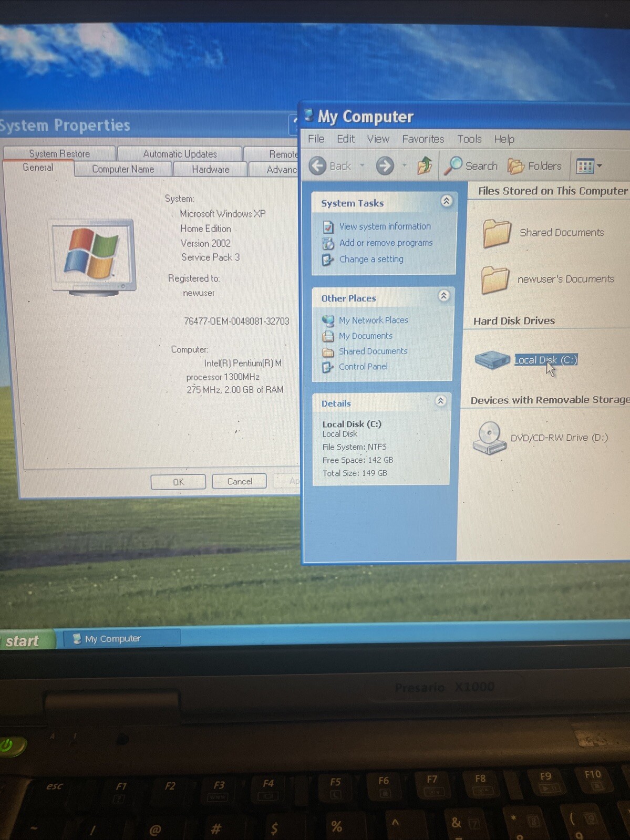The width and height of the screenshot is (630, 840).
Task: Open My Network Places link
Action: tap(373, 320)
